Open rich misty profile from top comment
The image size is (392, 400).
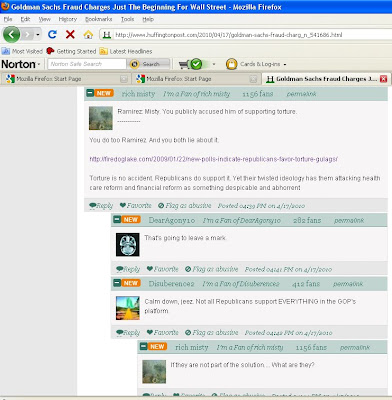[x=138, y=94]
